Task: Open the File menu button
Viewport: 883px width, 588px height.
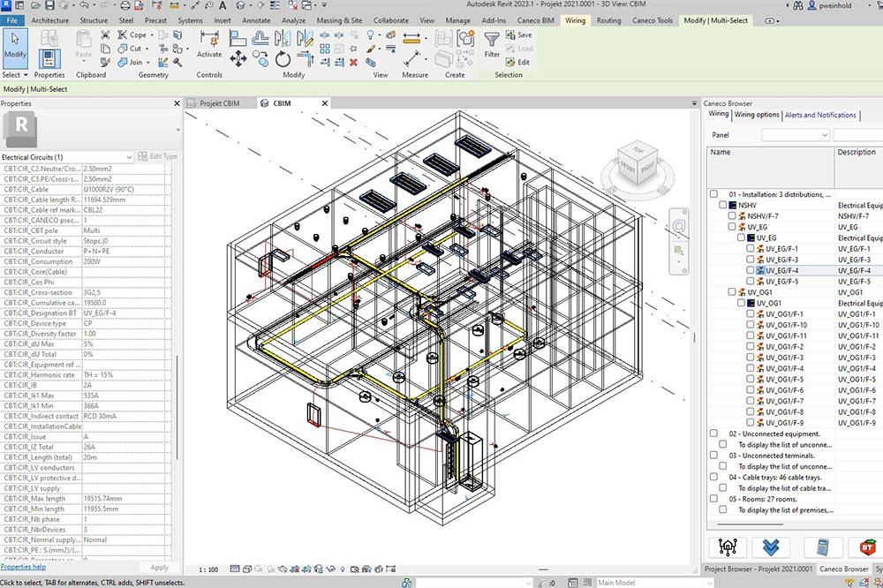Action: (11, 20)
